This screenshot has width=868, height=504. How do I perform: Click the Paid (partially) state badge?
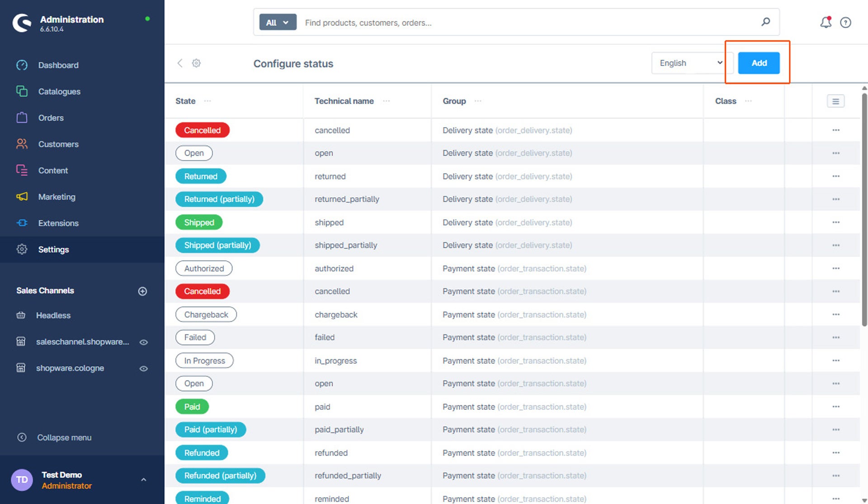211,429
